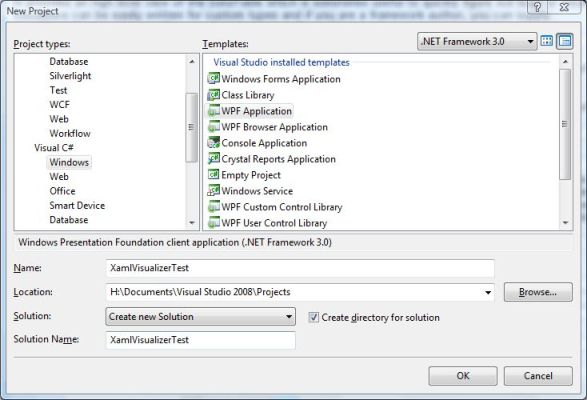This screenshot has height=400, width=587.
Task: Click templates list scrollbar thumb
Action: coord(565,124)
